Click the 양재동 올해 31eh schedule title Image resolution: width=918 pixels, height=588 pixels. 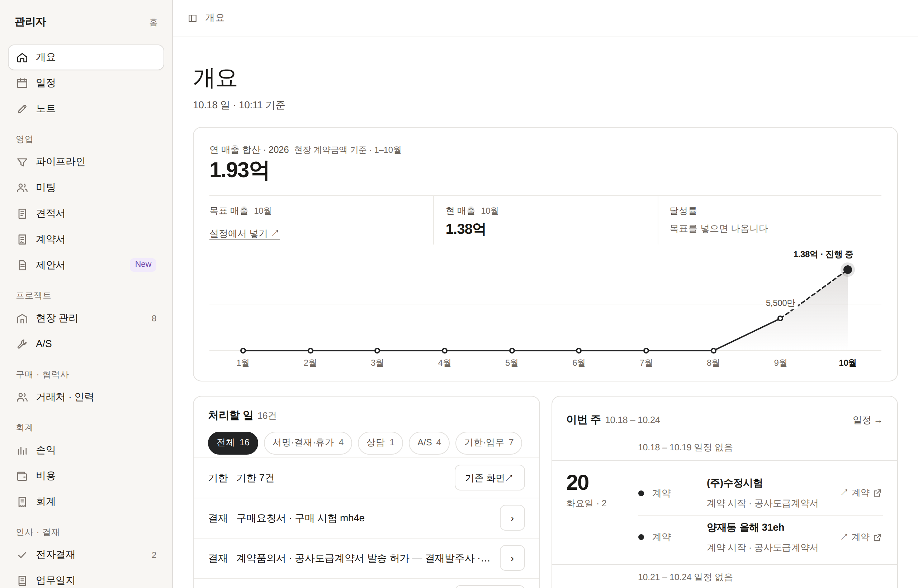pos(746,528)
